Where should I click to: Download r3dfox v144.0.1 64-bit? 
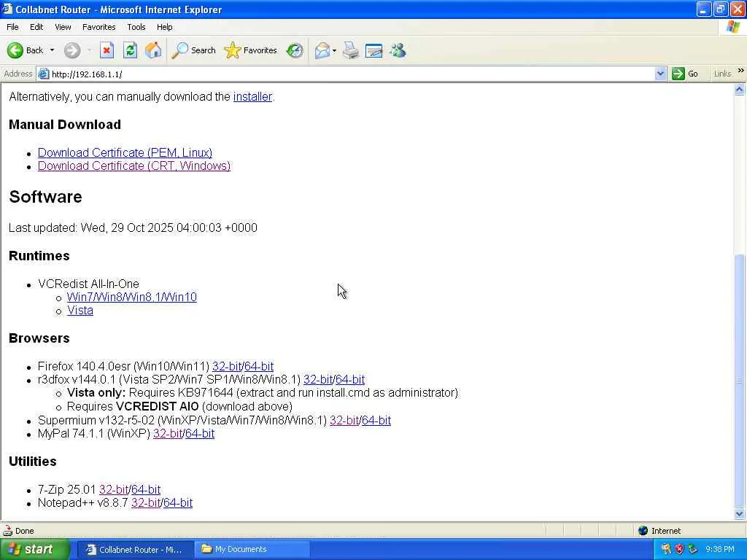(x=349, y=379)
